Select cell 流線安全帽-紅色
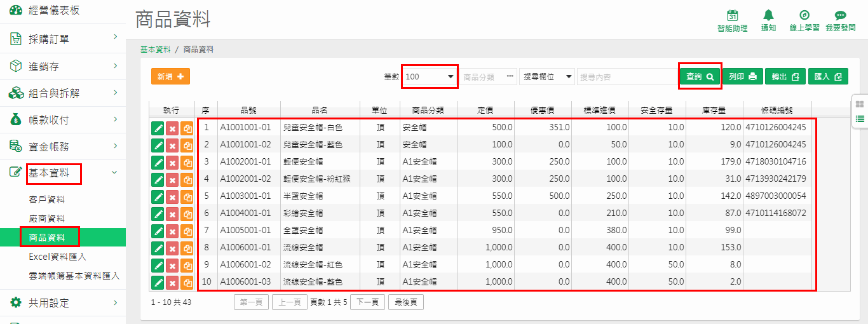Viewport: 868px width, 324px height. click(320, 264)
